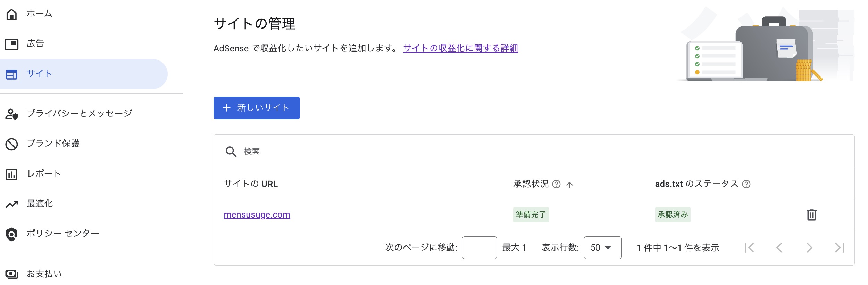Screen dimensions: 868x285
Task: Click the サイト sidebar icon
Action: pyautogui.click(x=11, y=73)
